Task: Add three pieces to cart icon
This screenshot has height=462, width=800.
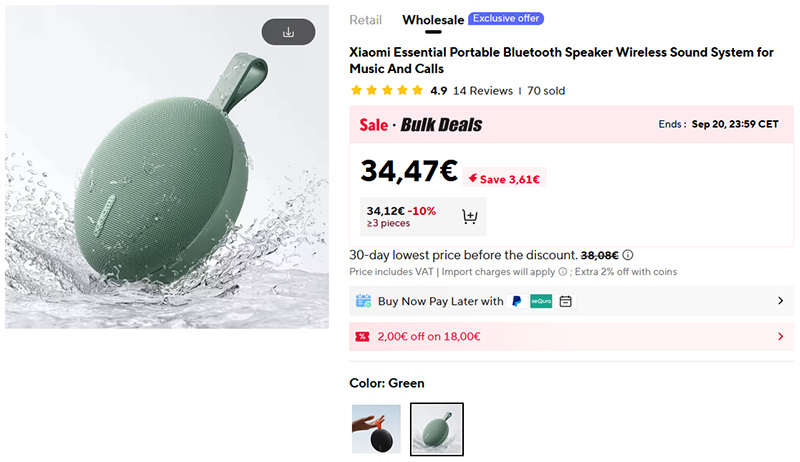Action: pos(469,217)
